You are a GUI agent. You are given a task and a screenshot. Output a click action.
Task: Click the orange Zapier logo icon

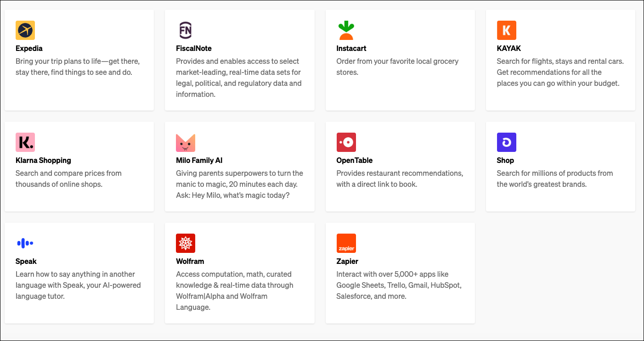point(346,243)
